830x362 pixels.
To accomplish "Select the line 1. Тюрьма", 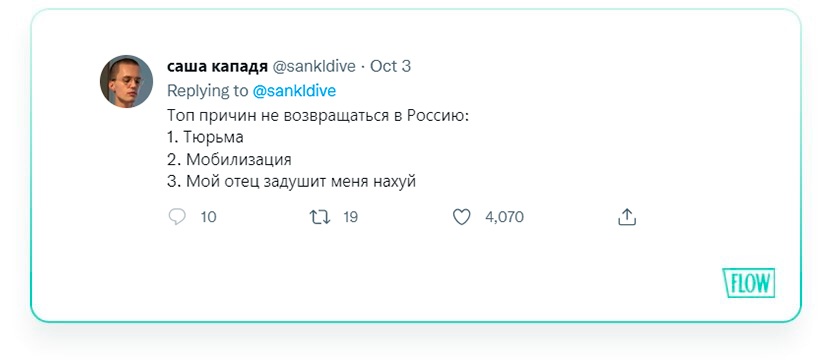I will tap(205, 138).
